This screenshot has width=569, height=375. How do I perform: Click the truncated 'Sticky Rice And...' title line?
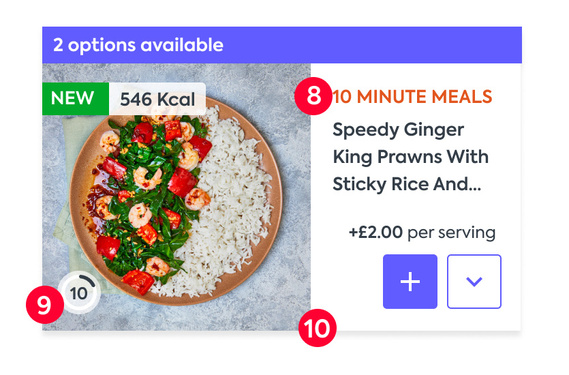[407, 184]
